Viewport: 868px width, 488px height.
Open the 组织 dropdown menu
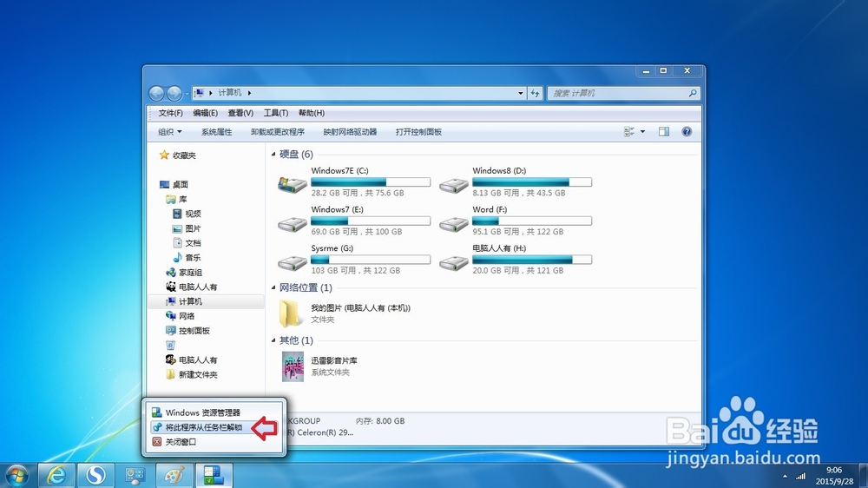click(169, 132)
